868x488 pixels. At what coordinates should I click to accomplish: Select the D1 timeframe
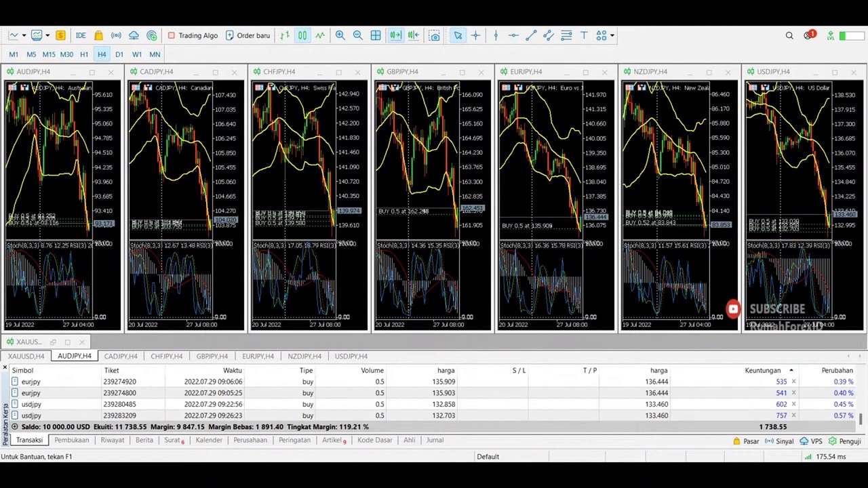point(119,54)
